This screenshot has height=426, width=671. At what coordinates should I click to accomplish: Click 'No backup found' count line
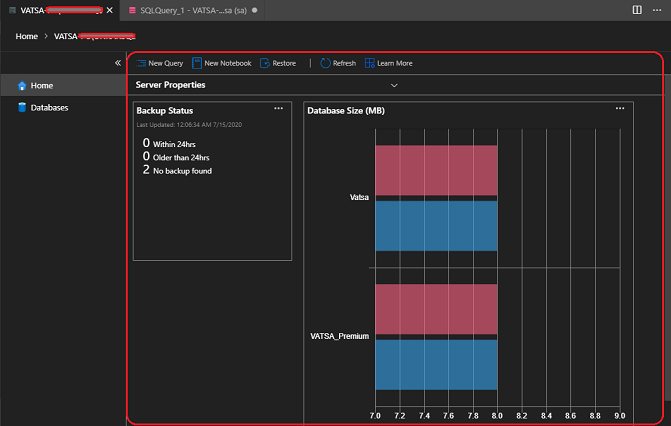pyautogui.click(x=177, y=170)
